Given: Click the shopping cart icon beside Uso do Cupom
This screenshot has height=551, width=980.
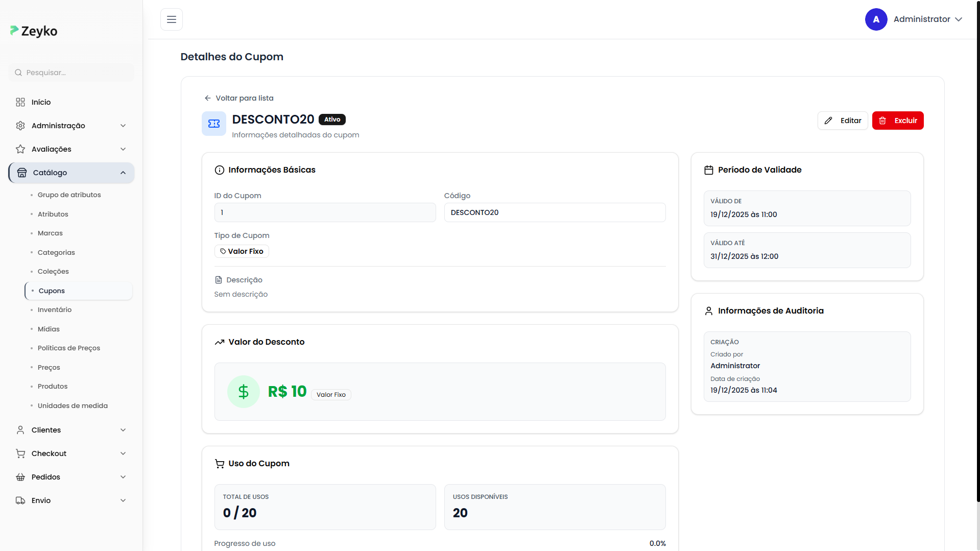Looking at the screenshot, I should 220,464.
